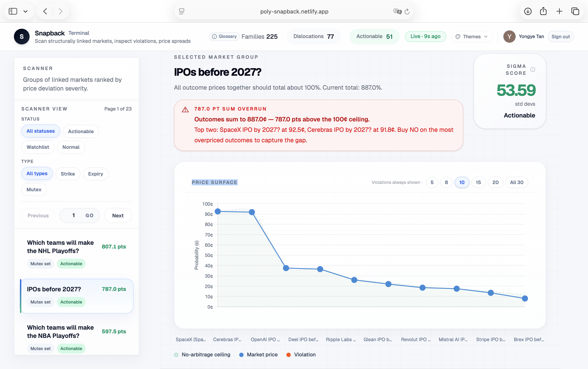This screenshot has width=588, height=369.
Task: Click the Snapback S logo
Action: [22, 37]
